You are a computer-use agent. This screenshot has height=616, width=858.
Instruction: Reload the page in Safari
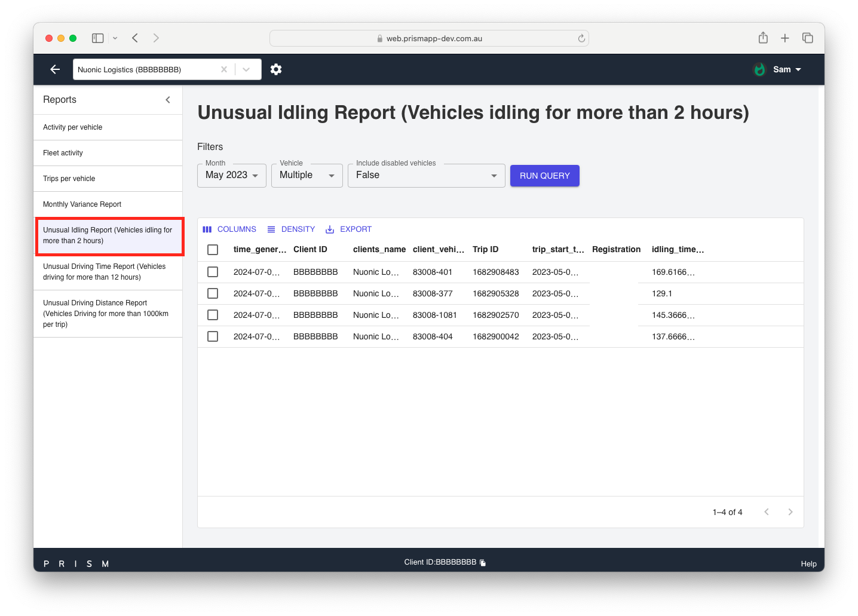(x=581, y=38)
